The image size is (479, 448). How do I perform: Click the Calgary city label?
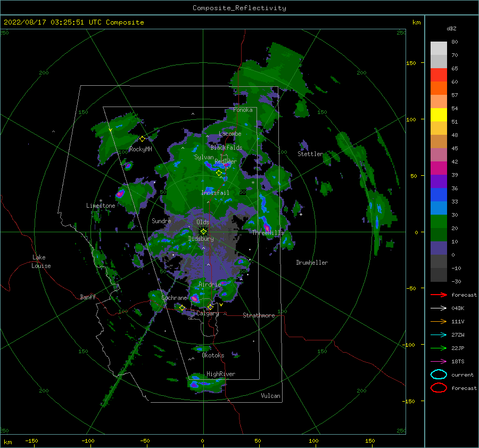pyautogui.click(x=208, y=313)
